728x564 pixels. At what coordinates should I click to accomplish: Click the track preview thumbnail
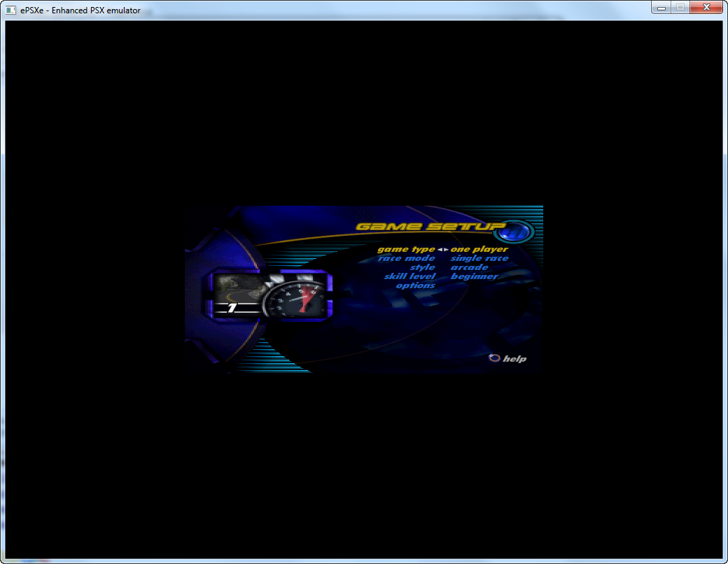(x=239, y=288)
